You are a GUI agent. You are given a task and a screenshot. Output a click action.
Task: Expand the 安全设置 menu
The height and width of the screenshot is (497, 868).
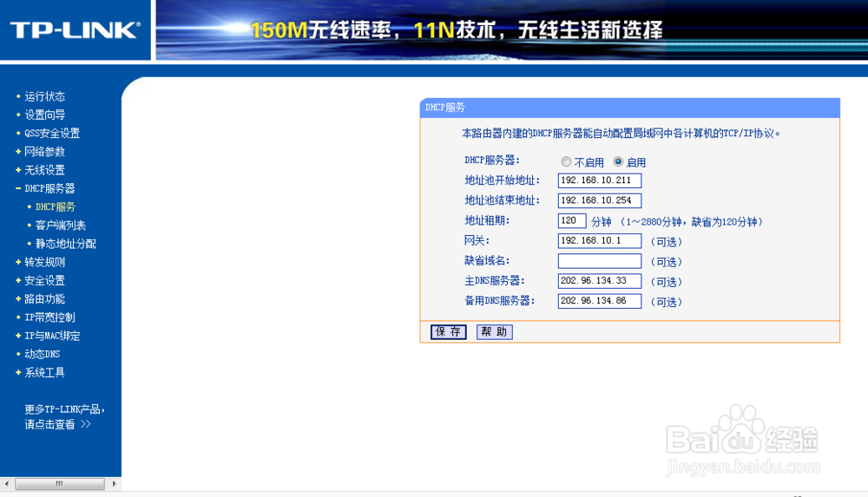(45, 280)
